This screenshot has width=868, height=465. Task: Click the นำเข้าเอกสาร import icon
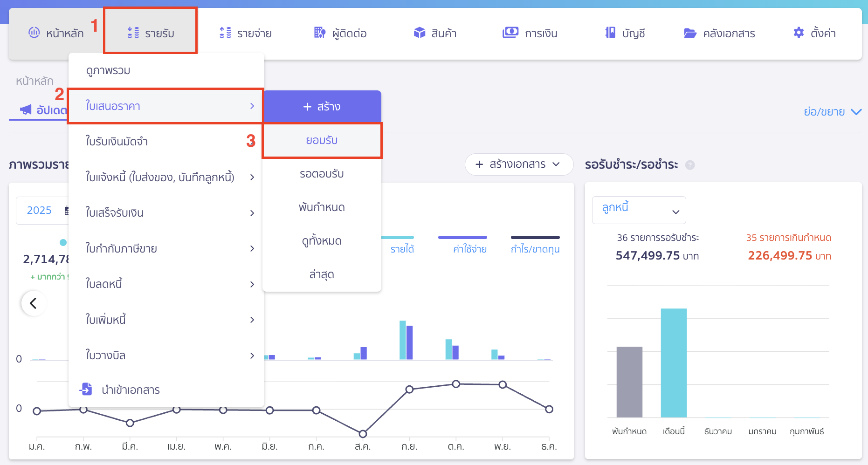point(86,389)
